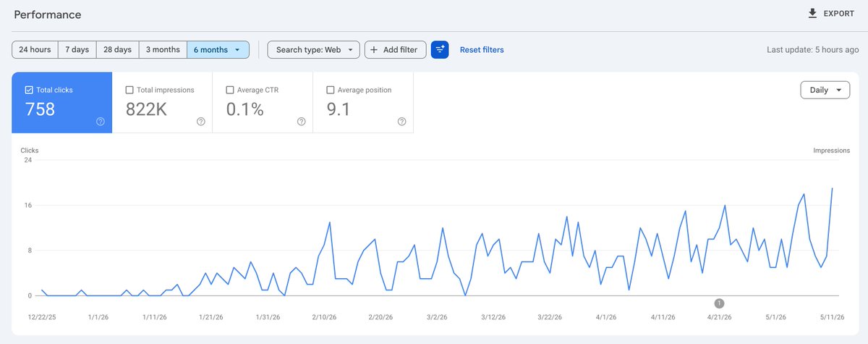Click the 0.1% average CTR value

pyautogui.click(x=244, y=109)
